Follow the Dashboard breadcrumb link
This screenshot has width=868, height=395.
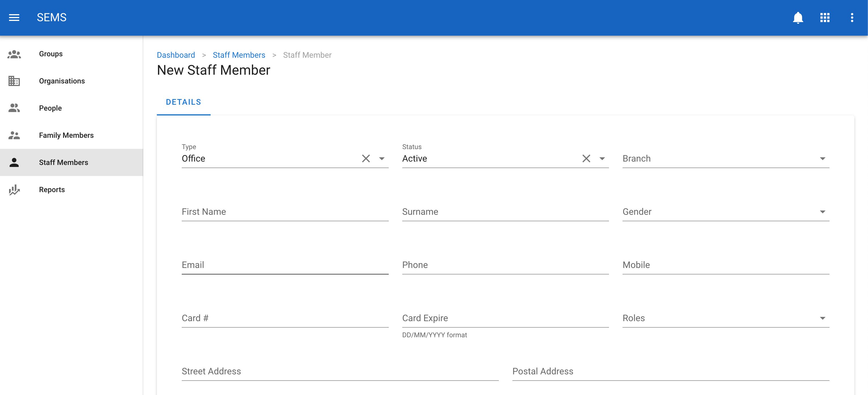pos(176,55)
